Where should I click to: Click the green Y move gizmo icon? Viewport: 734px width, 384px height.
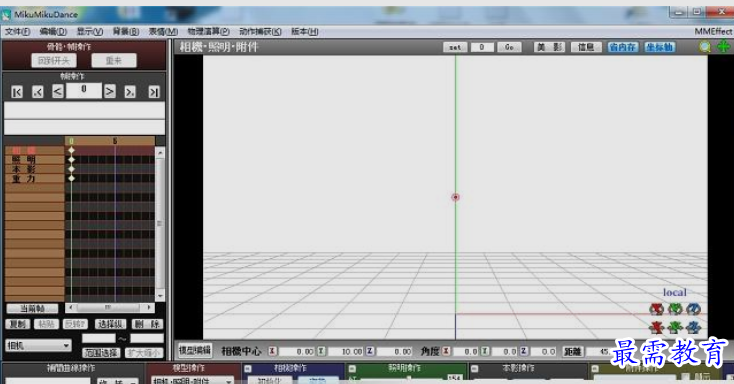click(x=675, y=327)
